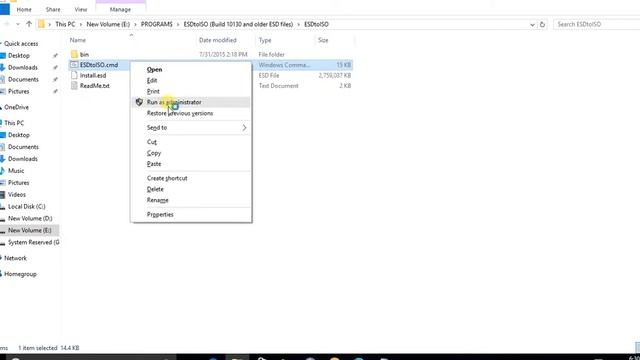Click the blue File menu button
This screenshot has width=640, height=360.
click(x=4, y=9)
